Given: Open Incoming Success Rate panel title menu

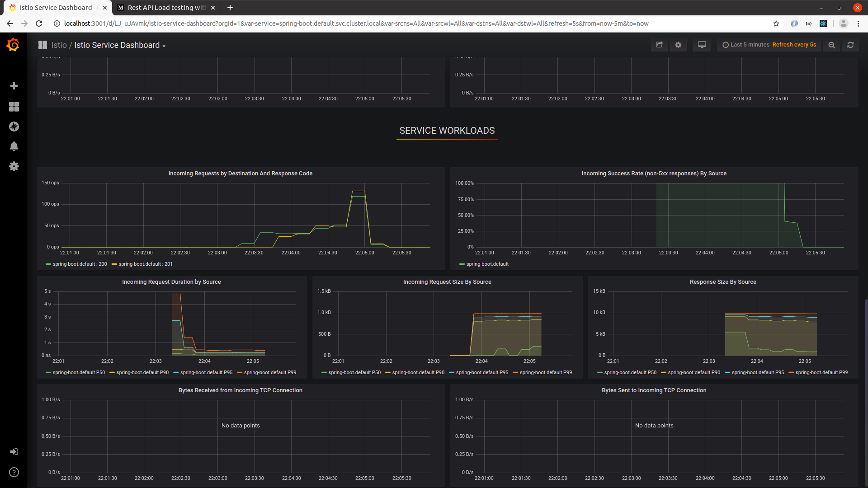Looking at the screenshot, I should [x=654, y=174].
